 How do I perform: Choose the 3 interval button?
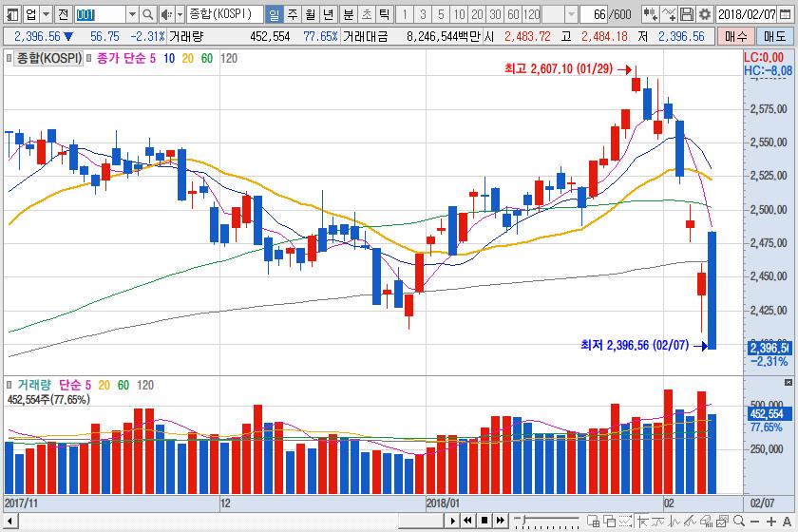[x=423, y=14]
